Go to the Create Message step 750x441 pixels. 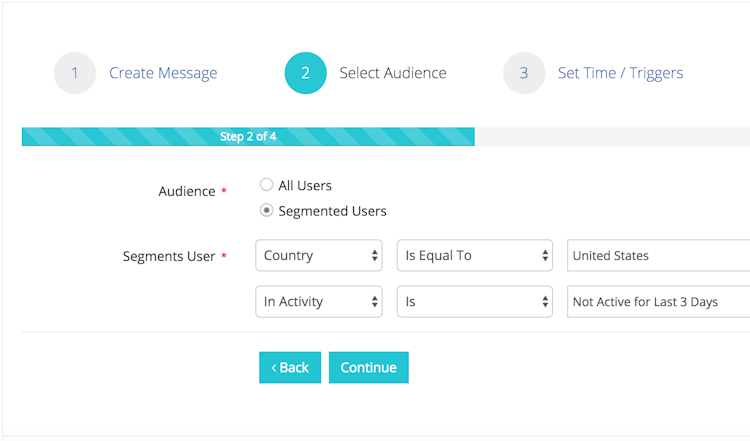click(x=163, y=73)
